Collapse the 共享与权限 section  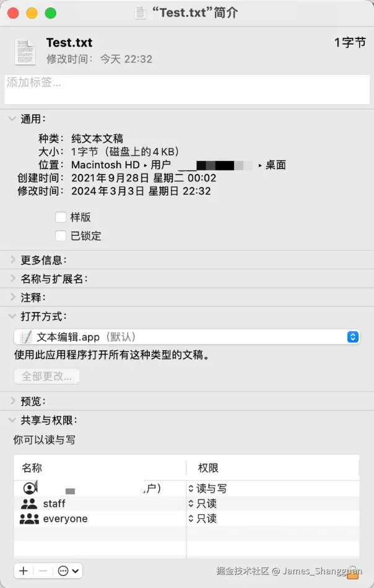tap(12, 420)
